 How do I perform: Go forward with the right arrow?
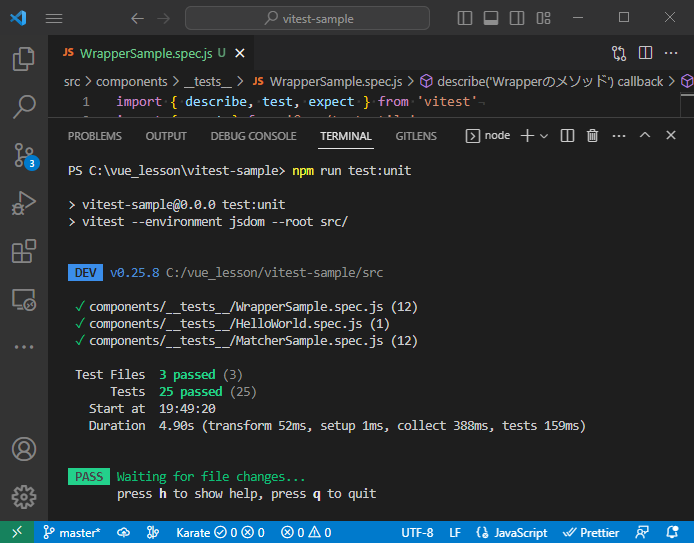tap(163, 19)
